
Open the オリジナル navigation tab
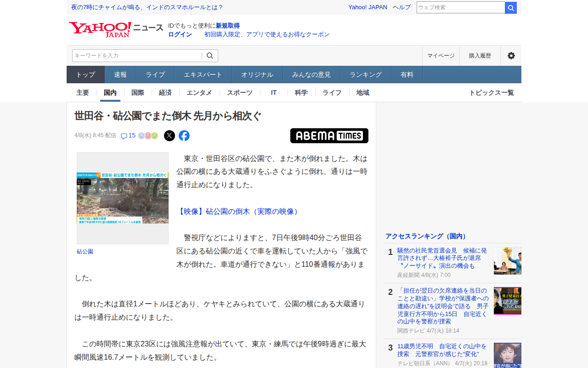[x=257, y=75]
